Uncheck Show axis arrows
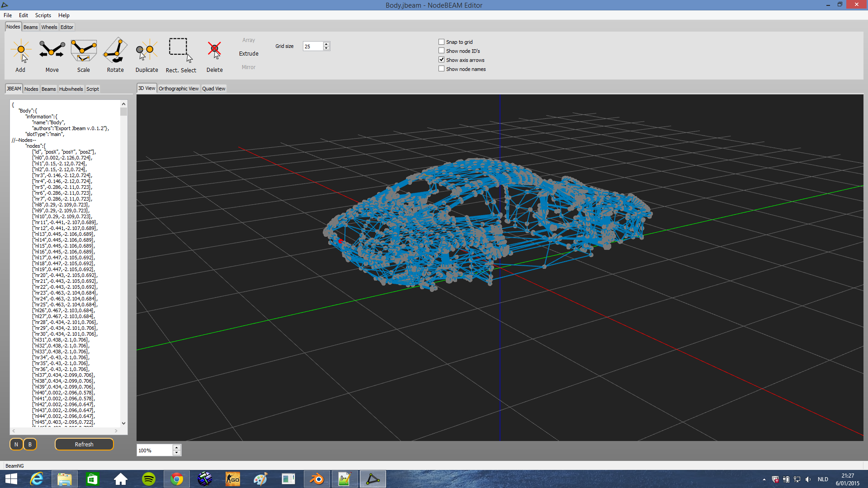Viewport: 868px width, 488px height. 442,60
